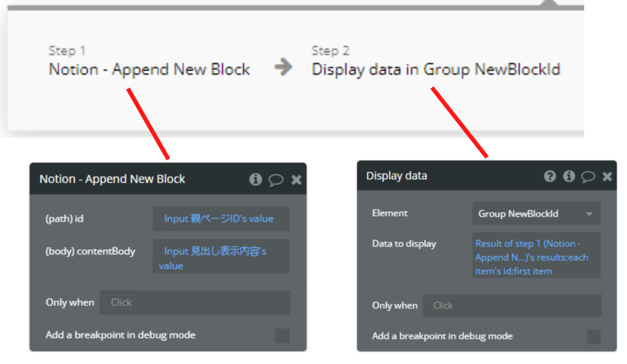Click the Element label in Display data
Image resolution: width=627 pixels, height=364 pixels.
pos(390,213)
